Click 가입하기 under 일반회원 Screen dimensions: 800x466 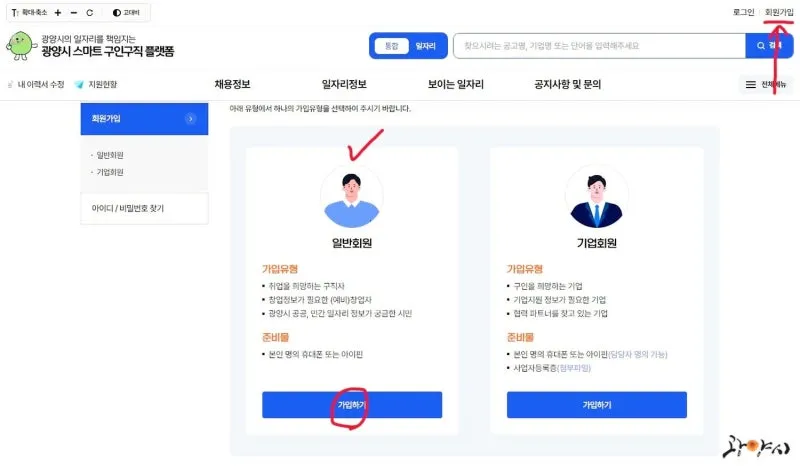pos(352,405)
